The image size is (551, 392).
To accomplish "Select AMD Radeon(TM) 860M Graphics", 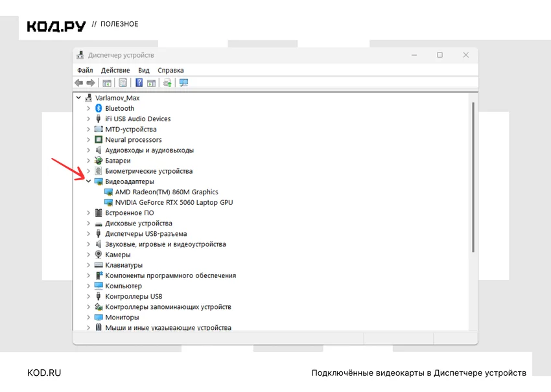I will point(167,192).
